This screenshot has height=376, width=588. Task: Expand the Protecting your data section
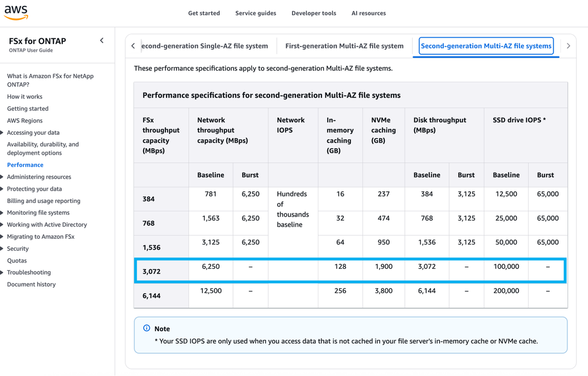3,189
